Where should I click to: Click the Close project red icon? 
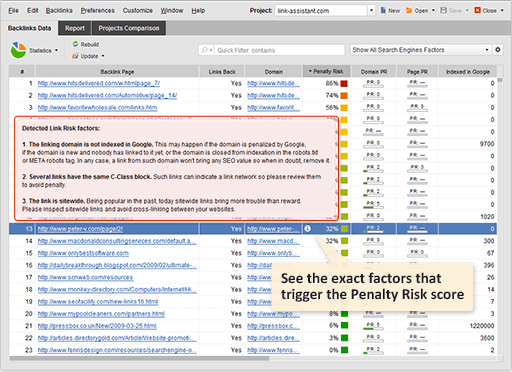coord(477,10)
